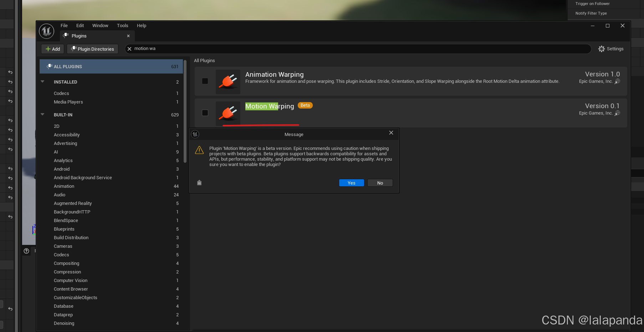The height and width of the screenshot is (332, 644).
Task: Click the Motion Warping plugin title
Action: pos(270,106)
